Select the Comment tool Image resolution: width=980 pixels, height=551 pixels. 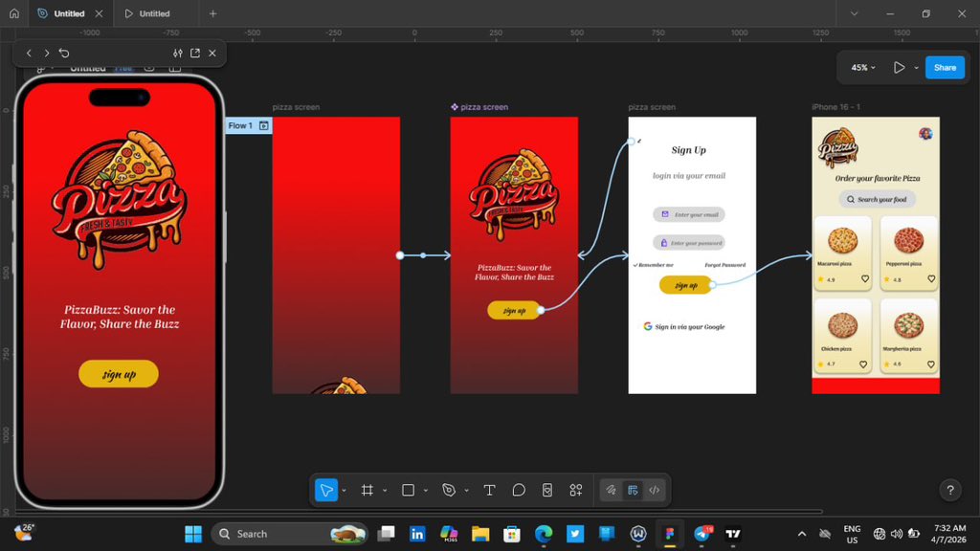pos(518,491)
